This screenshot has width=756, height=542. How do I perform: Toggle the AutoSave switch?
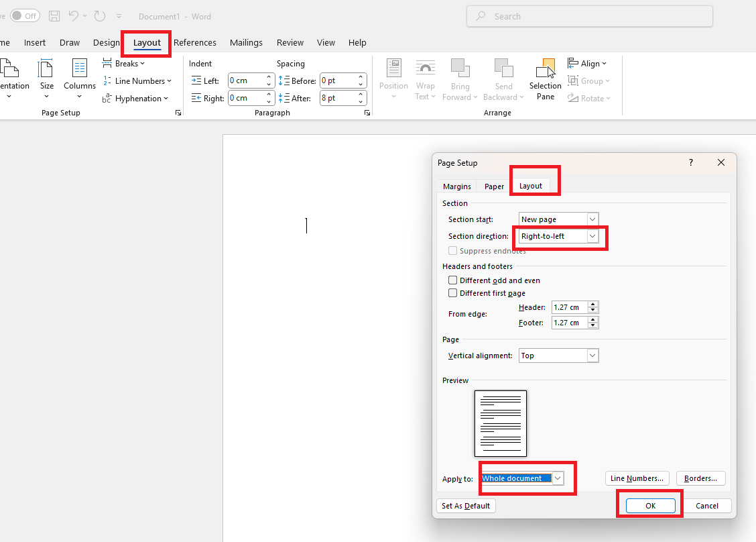pos(25,16)
